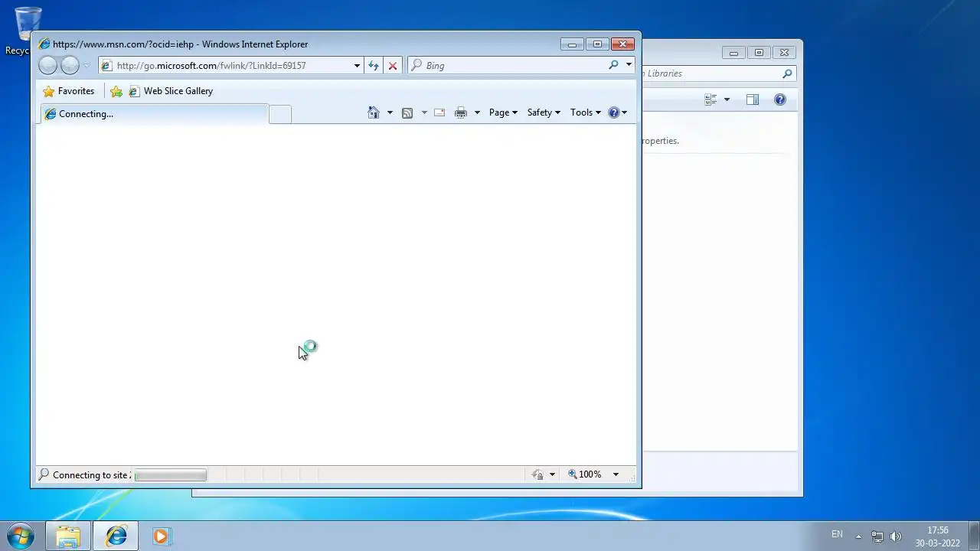Minimize the Libraries Explorer window
The image size is (980, 551).
(x=733, y=53)
